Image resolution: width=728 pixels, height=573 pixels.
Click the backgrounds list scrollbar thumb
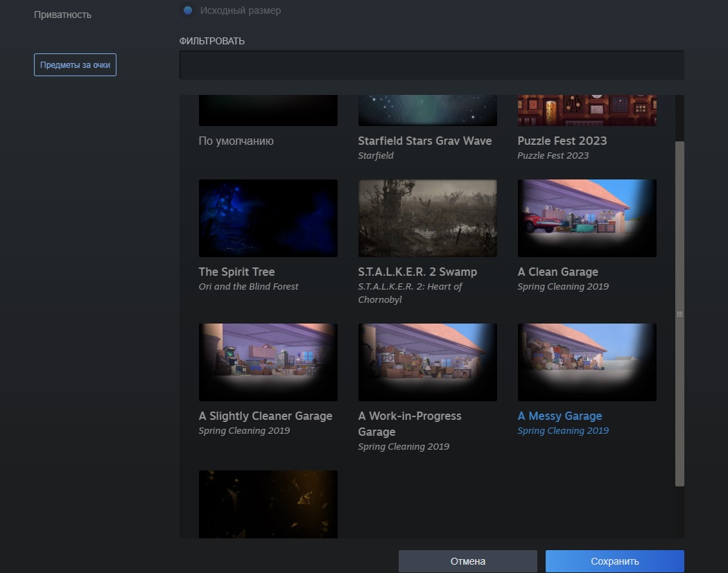point(679,314)
